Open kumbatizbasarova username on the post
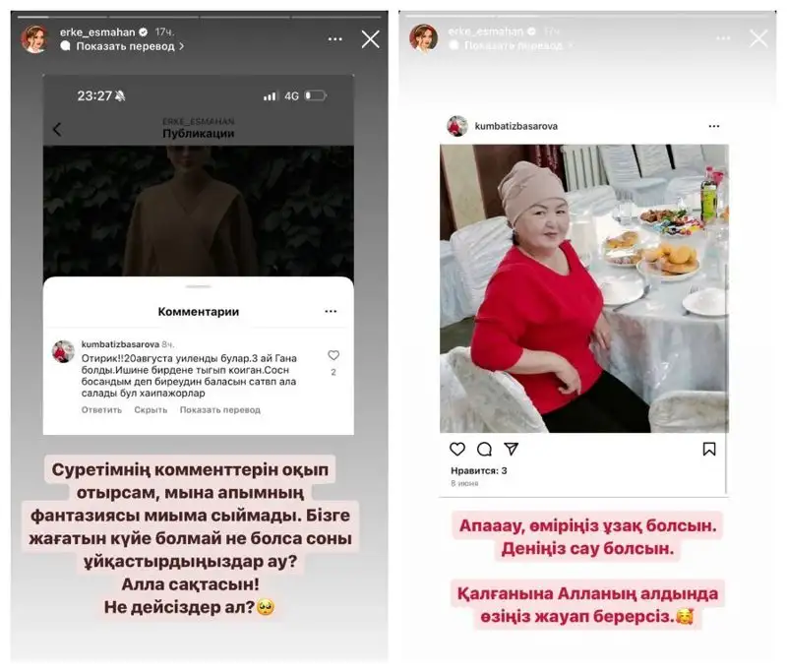 pyautogui.click(x=515, y=126)
